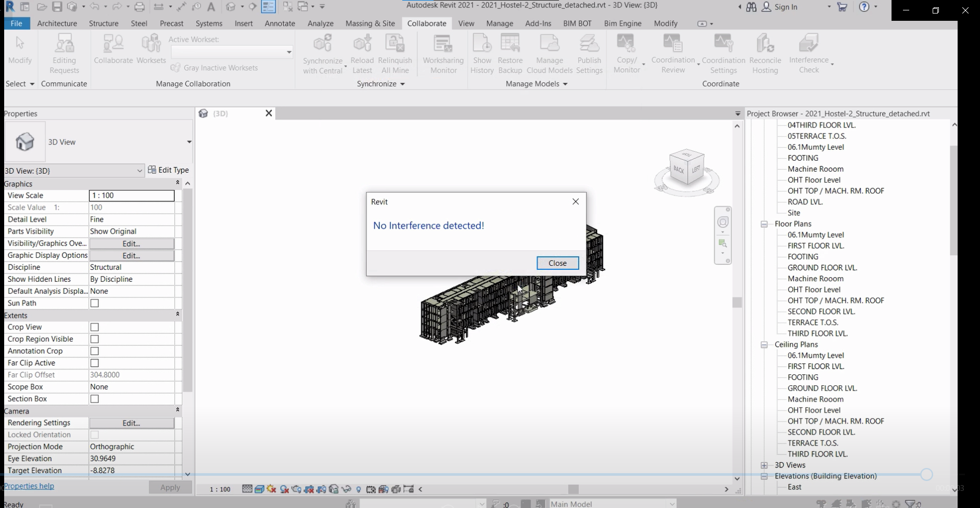Open Manage Cloud Models
980x508 pixels.
point(550,54)
